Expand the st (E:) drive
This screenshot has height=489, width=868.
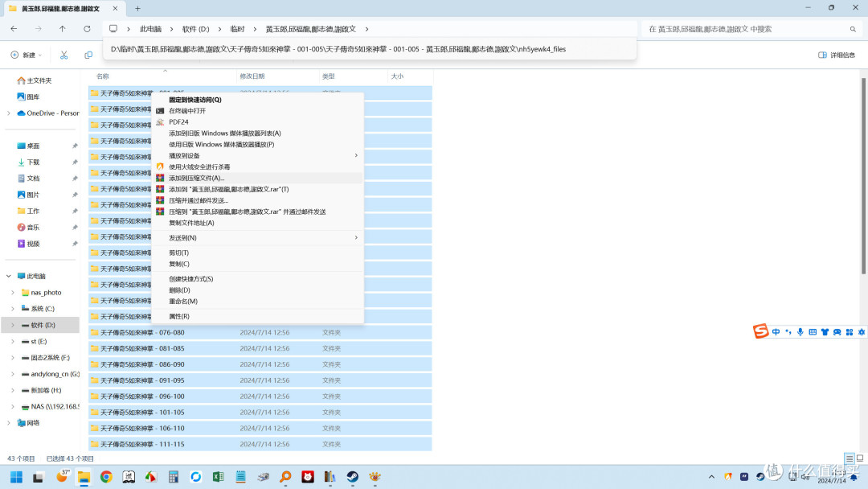click(x=14, y=341)
